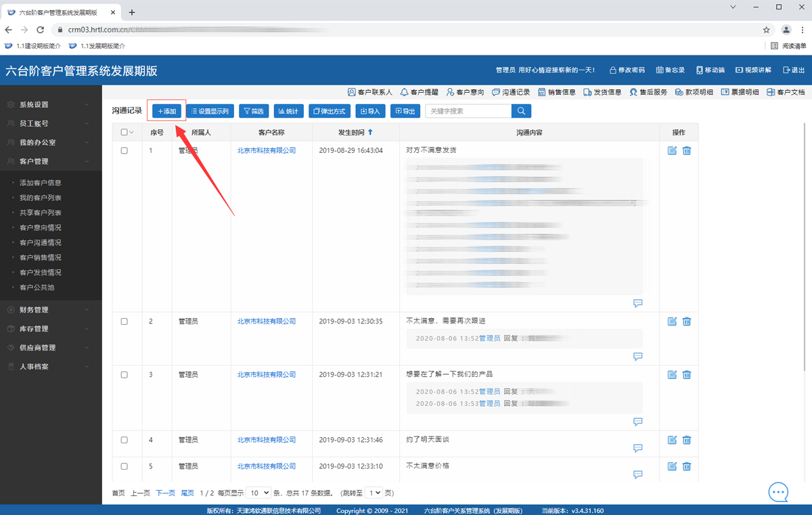This screenshot has width=812, height=515.
Task: Click the keyword search input field
Action: pos(468,111)
